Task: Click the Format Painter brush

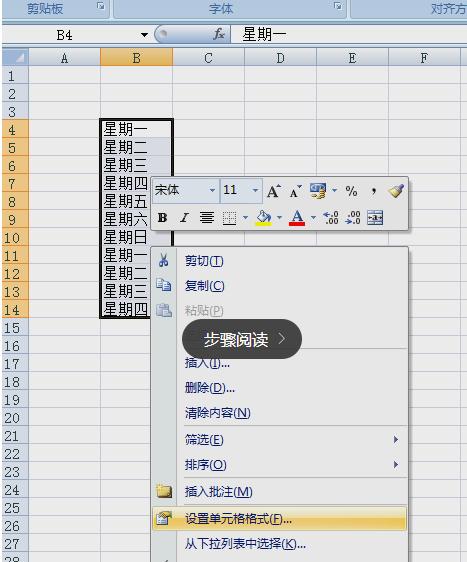Action: point(396,191)
